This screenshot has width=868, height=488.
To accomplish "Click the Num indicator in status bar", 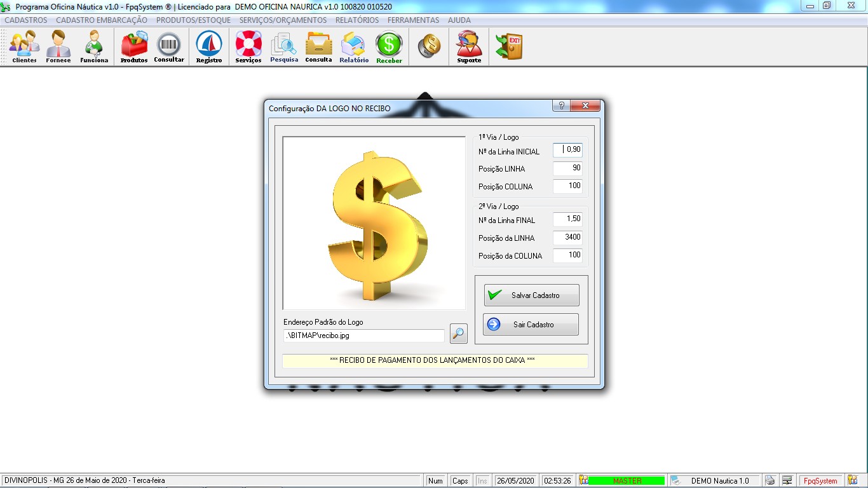I will pos(435,481).
